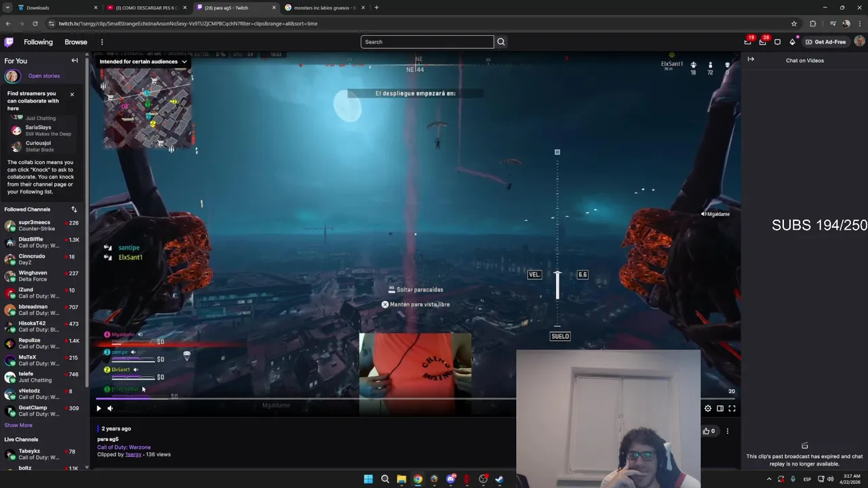This screenshot has height=488, width=868.
Task: Open the Twitch more options dots menu
Action: click(102, 42)
